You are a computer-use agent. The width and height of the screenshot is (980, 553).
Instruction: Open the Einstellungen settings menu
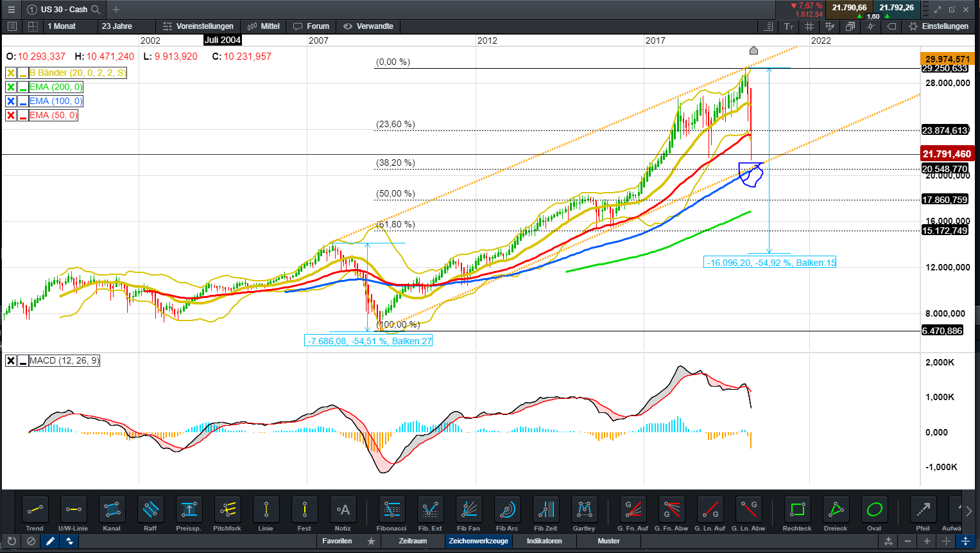(x=939, y=26)
